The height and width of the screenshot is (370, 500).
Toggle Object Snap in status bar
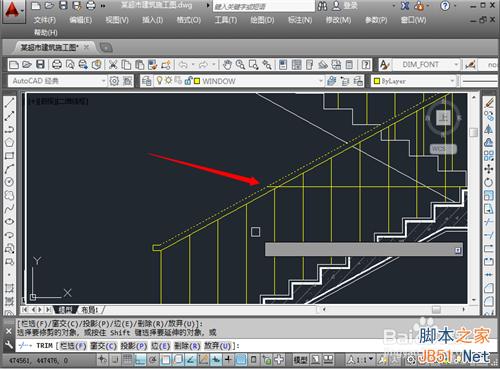165,360
